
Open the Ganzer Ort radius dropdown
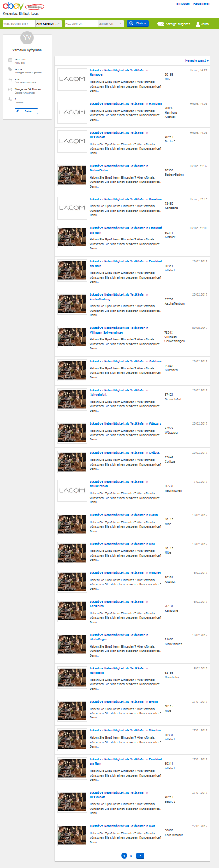pos(111,23)
